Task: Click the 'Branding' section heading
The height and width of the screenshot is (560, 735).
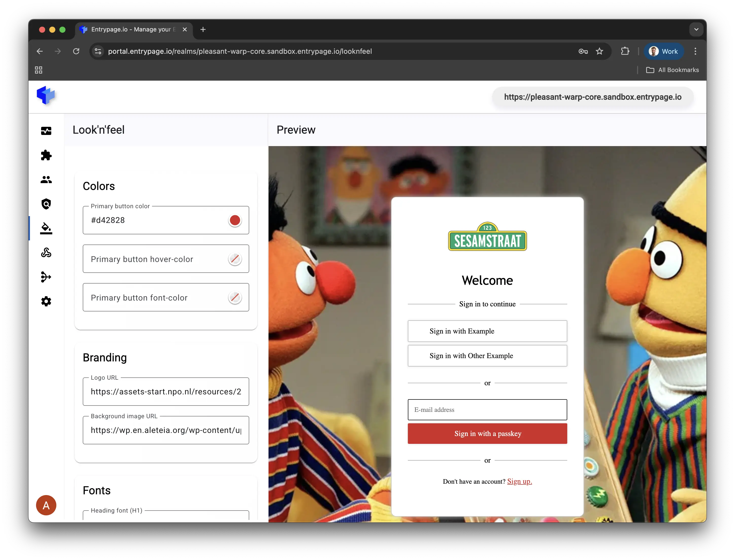Action: coord(105,358)
